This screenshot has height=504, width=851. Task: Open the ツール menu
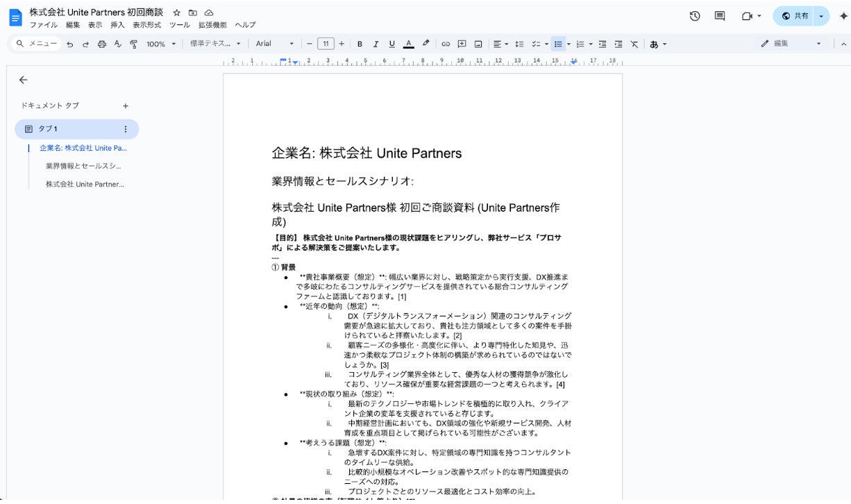click(179, 25)
